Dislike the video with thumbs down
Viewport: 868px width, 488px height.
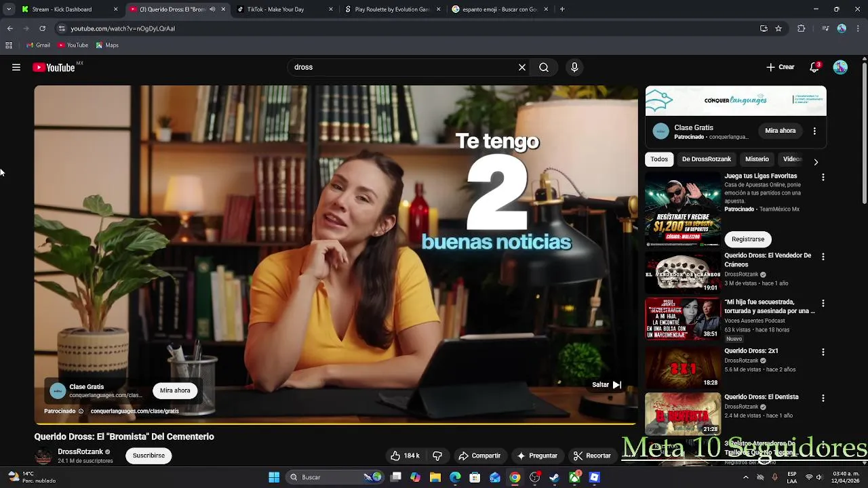coord(437,455)
